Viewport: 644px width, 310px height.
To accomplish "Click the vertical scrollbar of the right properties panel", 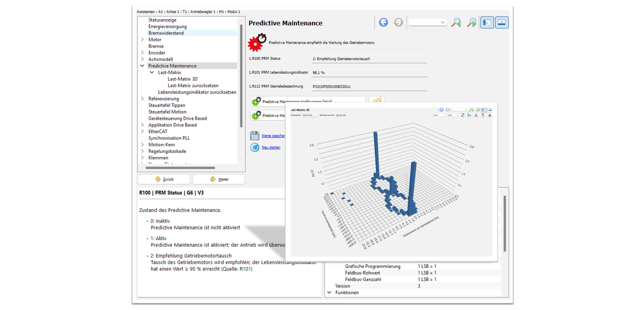I will [x=504, y=224].
